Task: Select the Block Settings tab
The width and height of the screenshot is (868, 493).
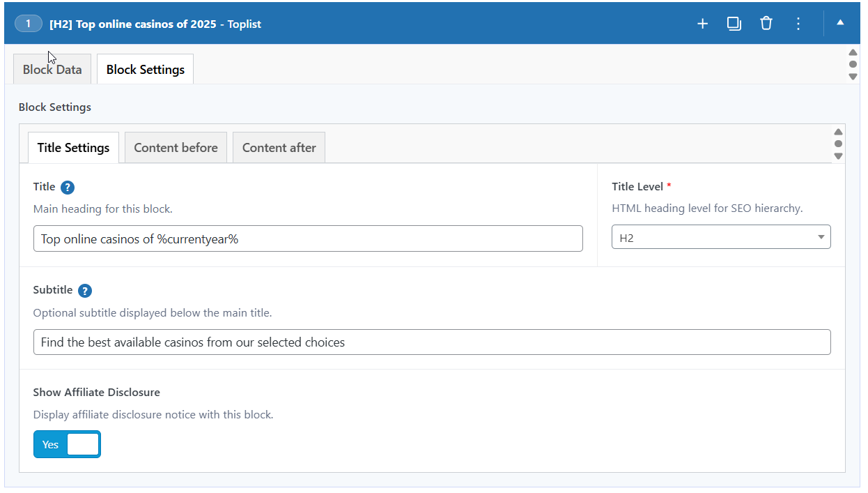Action: [x=145, y=70]
